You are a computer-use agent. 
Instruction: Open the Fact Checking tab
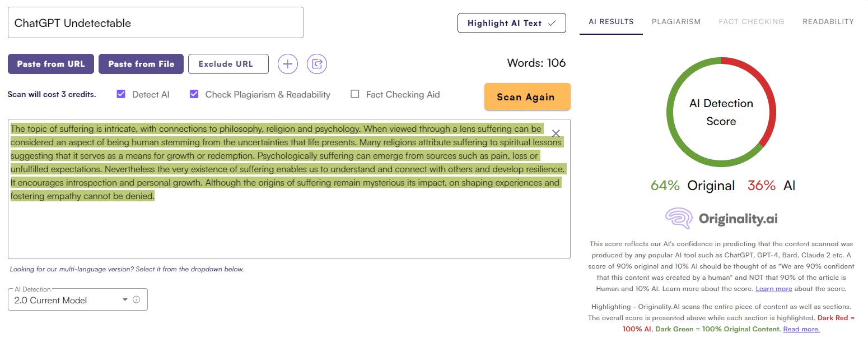[752, 22]
